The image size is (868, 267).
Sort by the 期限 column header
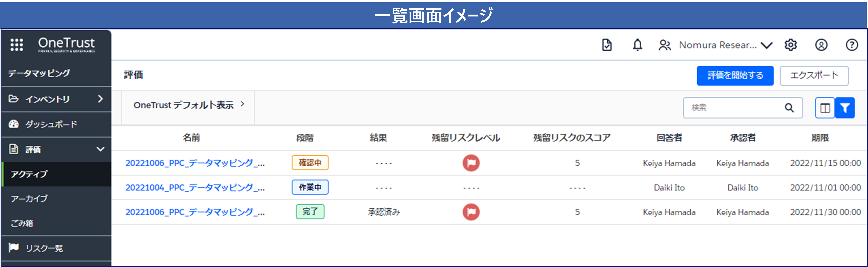(x=820, y=138)
